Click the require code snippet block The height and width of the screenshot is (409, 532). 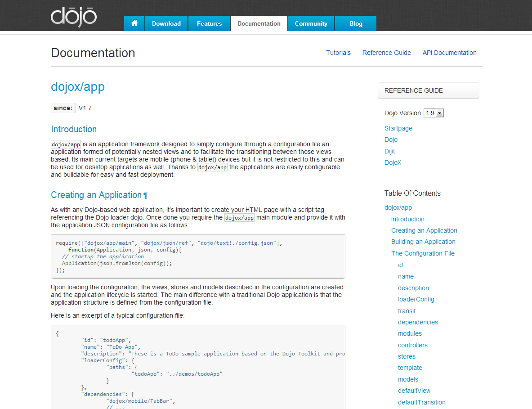coord(198,256)
